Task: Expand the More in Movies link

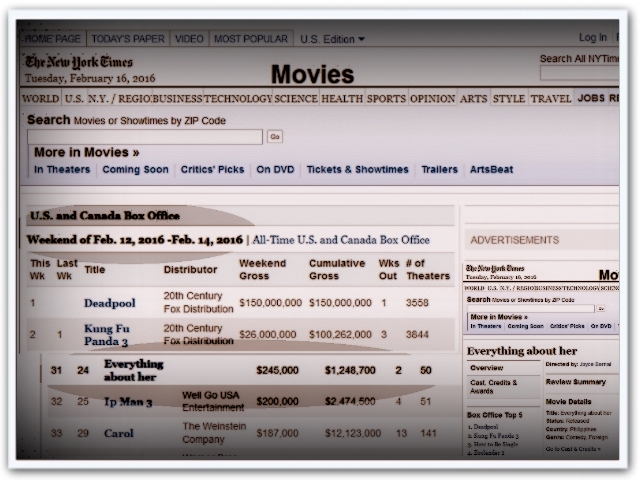Action: (86, 153)
